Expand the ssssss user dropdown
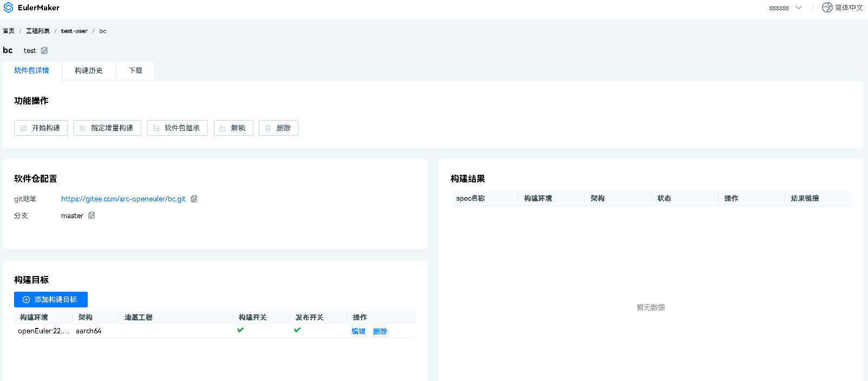Image resolution: width=868 pixels, height=381 pixels. click(785, 8)
